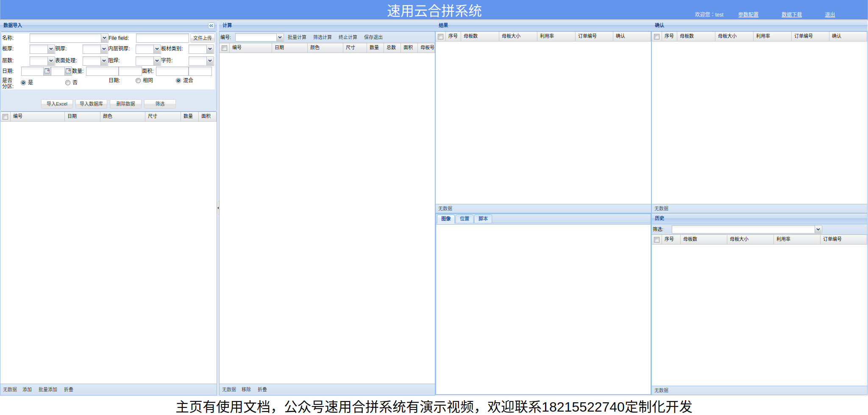Tick the select-all checkbox in 数据导入 grid header
868x415 pixels.
pos(6,117)
